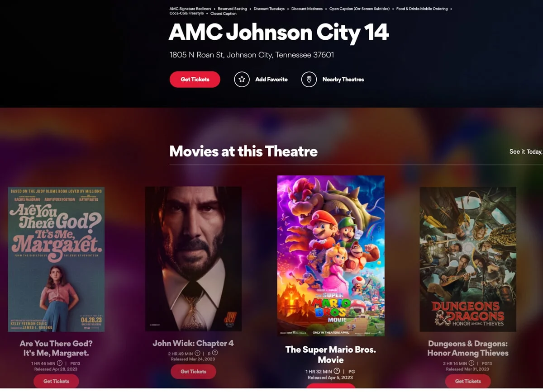
Task: Select the Dungeons & Dragons poster image
Action: point(468,259)
